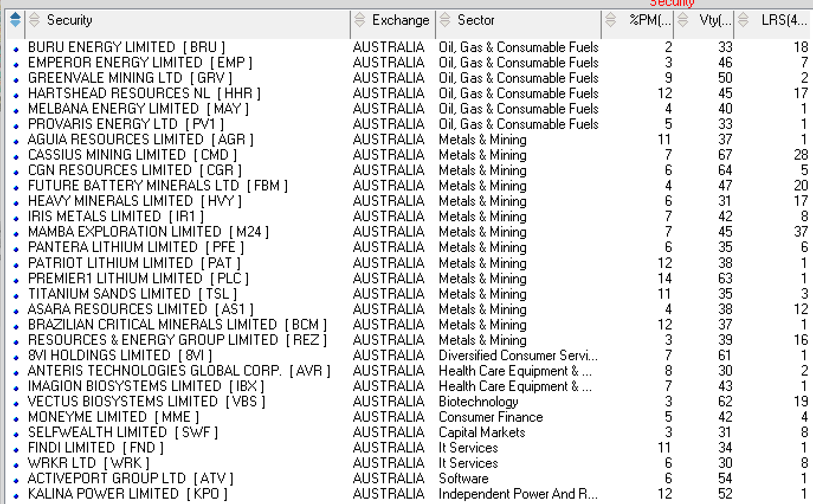Click the Capital Markets sector cell
Image resolution: width=813 pixels, height=504 pixels.
[482, 432]
